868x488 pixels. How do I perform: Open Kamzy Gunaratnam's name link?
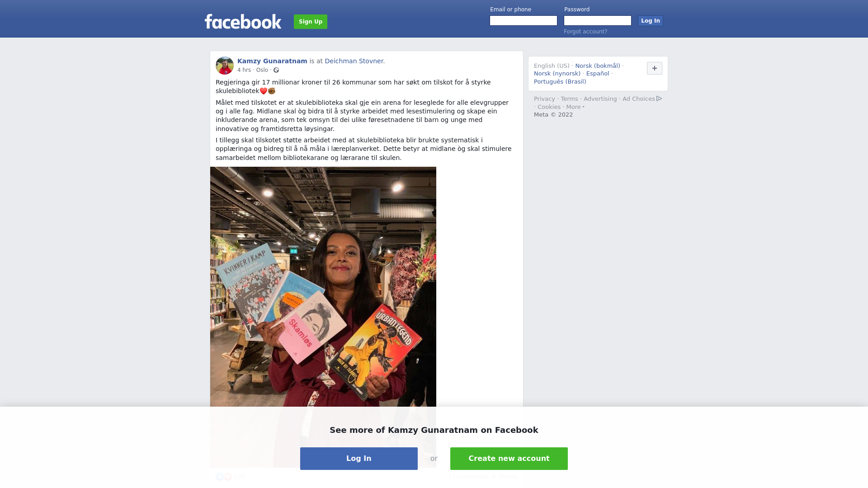point(272,61)
